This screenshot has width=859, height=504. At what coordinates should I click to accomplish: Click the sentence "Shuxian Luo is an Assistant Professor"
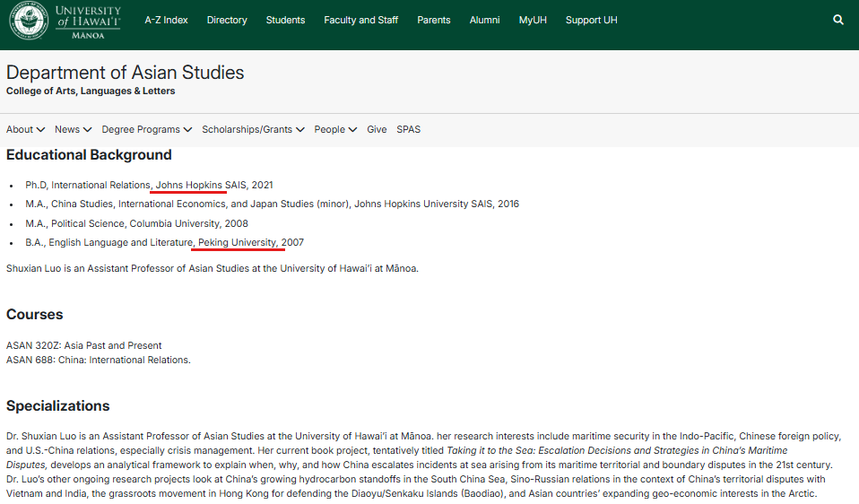pos(212,268)
